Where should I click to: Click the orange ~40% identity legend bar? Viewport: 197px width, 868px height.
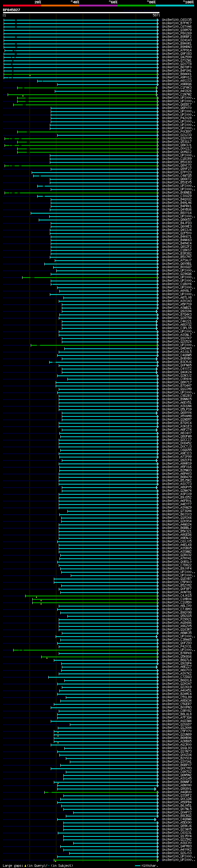[x=60, y=6]
